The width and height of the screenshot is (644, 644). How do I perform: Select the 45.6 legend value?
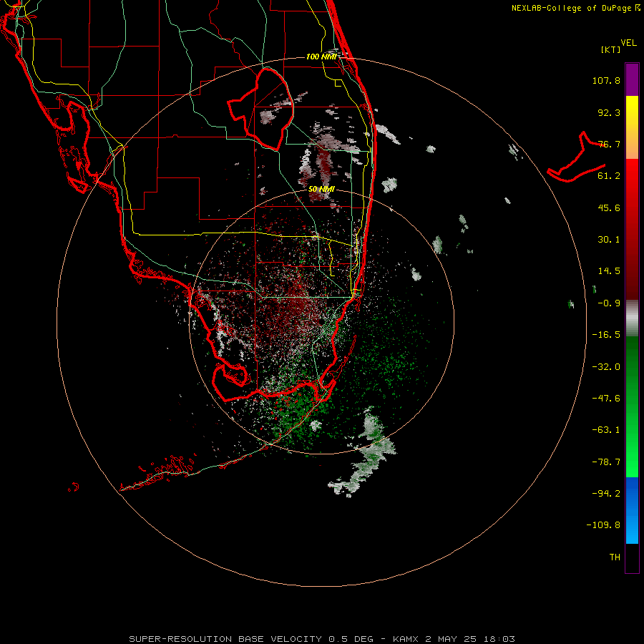tap(609, 208)
